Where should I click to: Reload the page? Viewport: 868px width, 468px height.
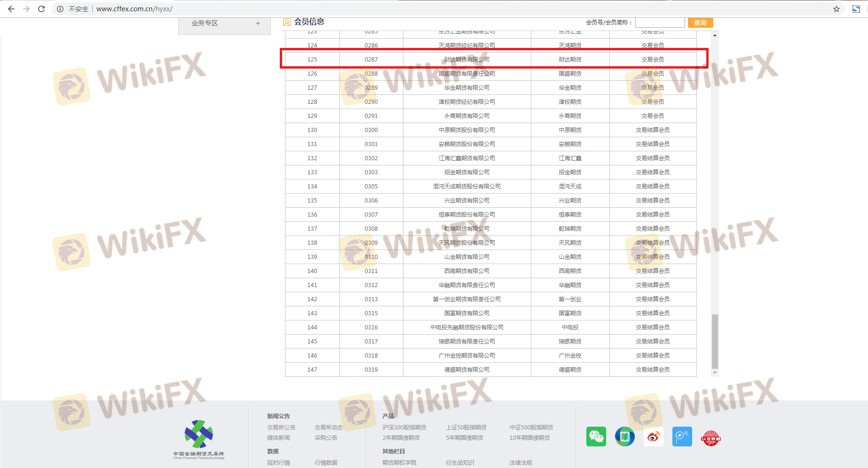click(x=41, y=9)
